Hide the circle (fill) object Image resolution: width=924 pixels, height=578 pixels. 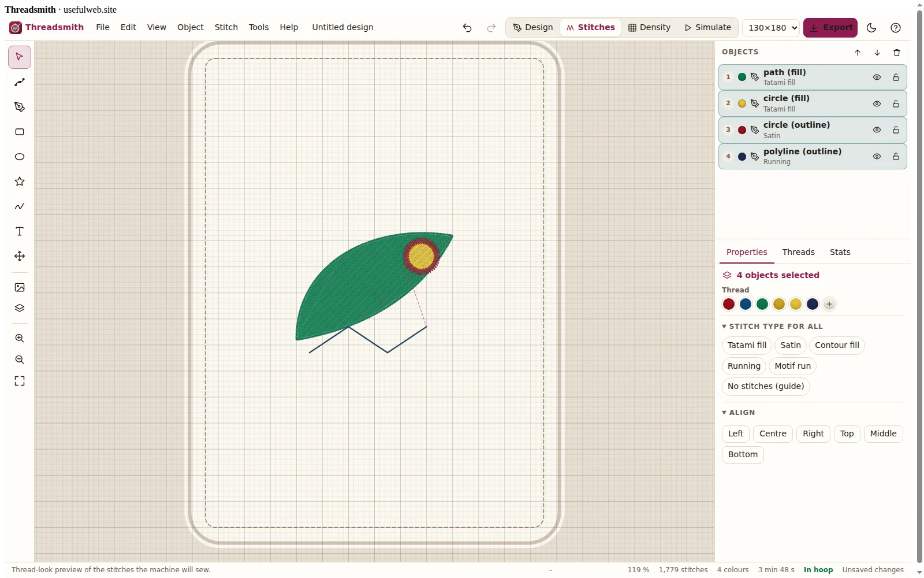877,104
